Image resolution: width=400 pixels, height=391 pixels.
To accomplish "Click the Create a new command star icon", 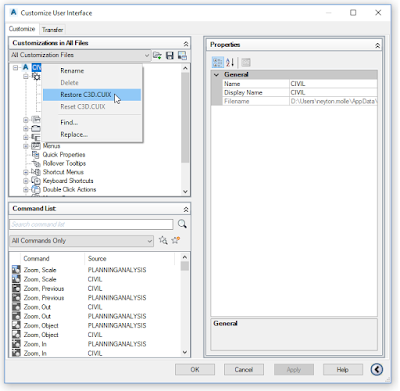I will coord(176,240).
